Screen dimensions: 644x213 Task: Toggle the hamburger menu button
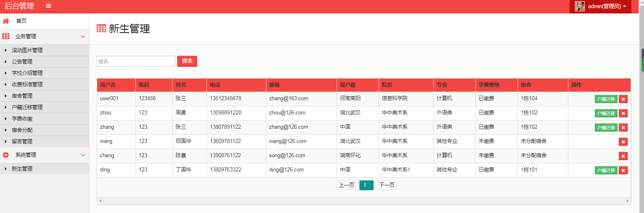coord(48,6)
